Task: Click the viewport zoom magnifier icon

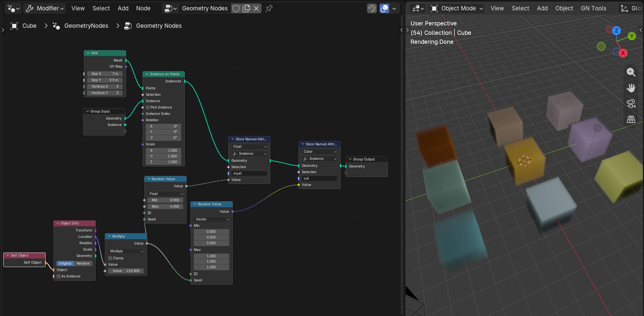Action: coord(631,72)
